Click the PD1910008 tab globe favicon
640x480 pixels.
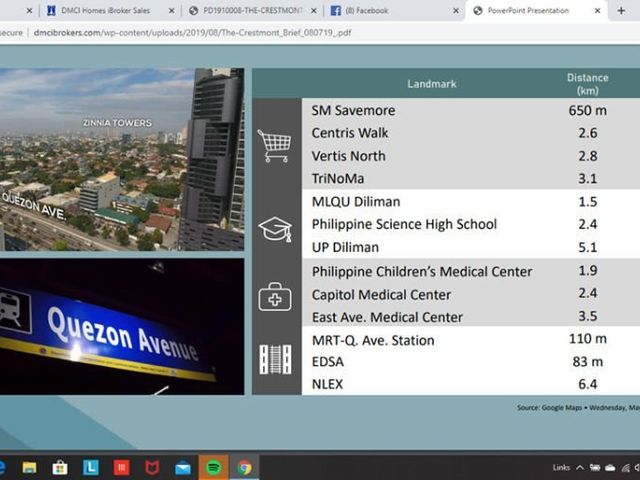(x=193, y=11)
